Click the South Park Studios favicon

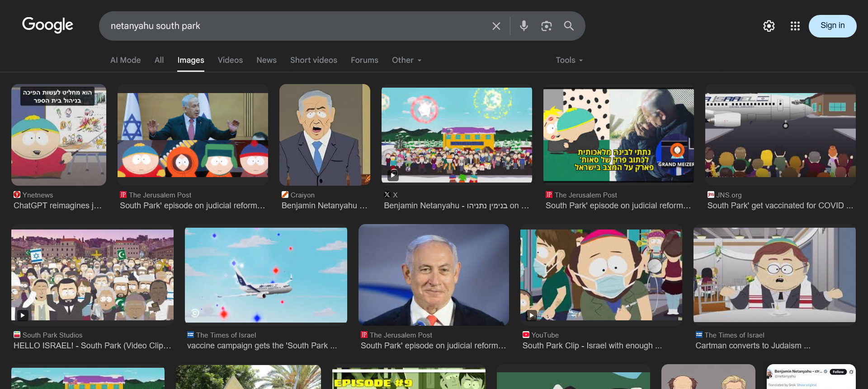pos(17,335)
